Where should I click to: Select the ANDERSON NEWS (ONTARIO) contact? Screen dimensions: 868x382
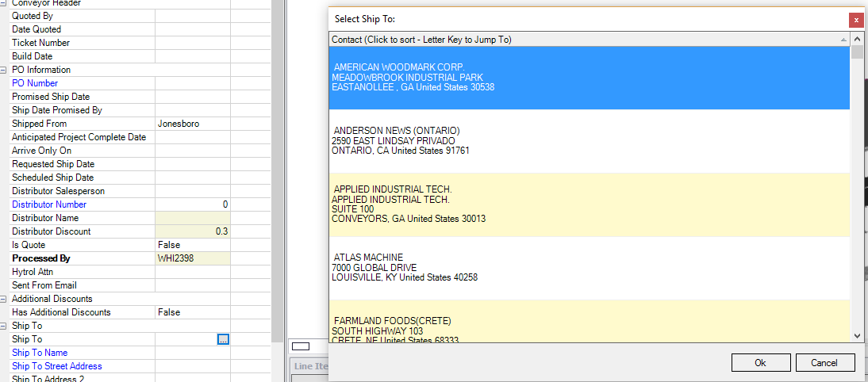click(589, 141)
